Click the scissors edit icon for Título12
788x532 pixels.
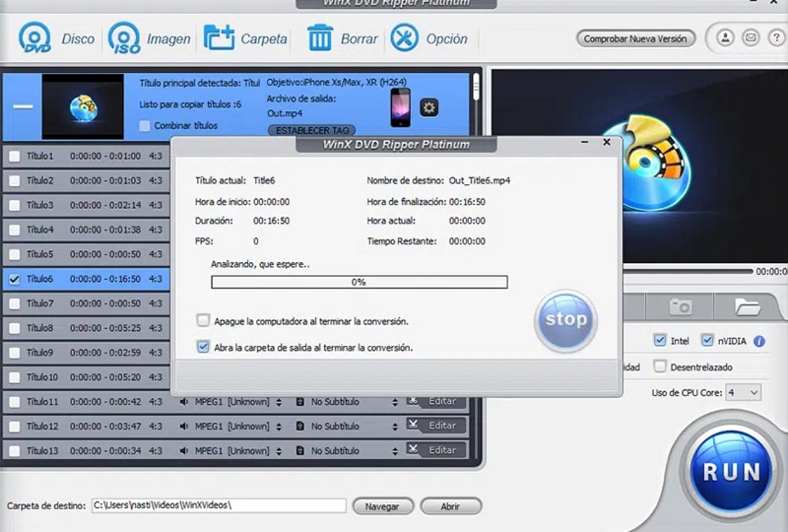click(x=413, y=425)
